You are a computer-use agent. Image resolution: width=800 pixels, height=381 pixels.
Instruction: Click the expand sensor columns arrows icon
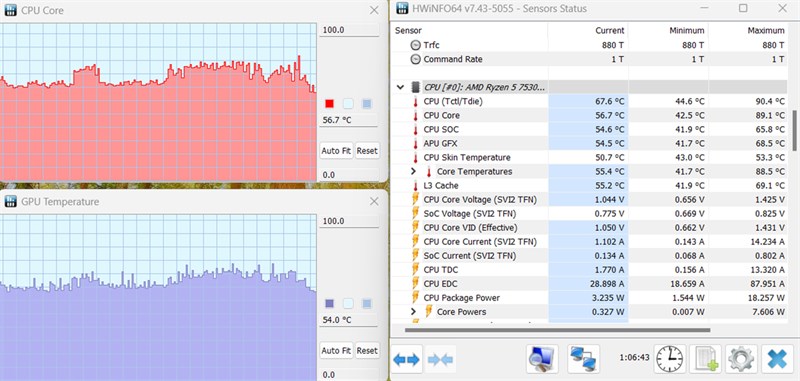tap(406, 360)
